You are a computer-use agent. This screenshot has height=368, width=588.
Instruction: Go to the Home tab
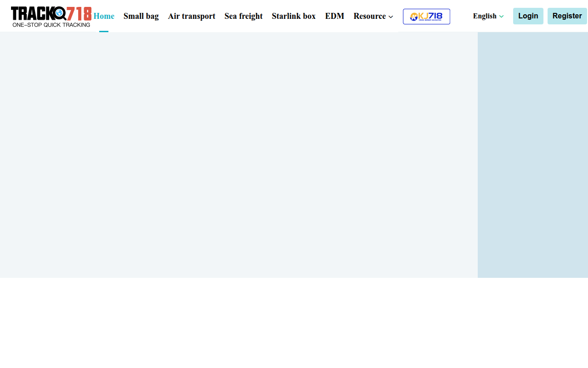coord(104,16)
